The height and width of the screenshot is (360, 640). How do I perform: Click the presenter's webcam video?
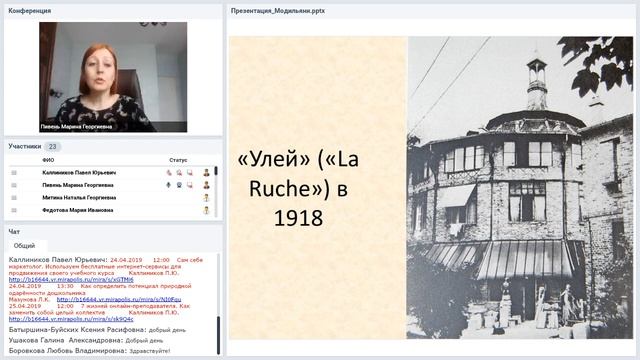coord(113,77)
